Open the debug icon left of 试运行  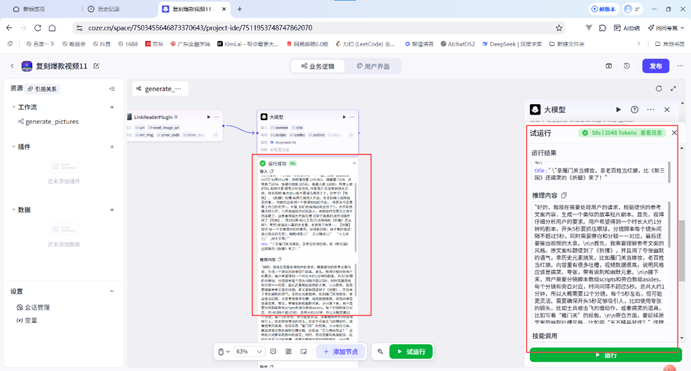point(380,352)
